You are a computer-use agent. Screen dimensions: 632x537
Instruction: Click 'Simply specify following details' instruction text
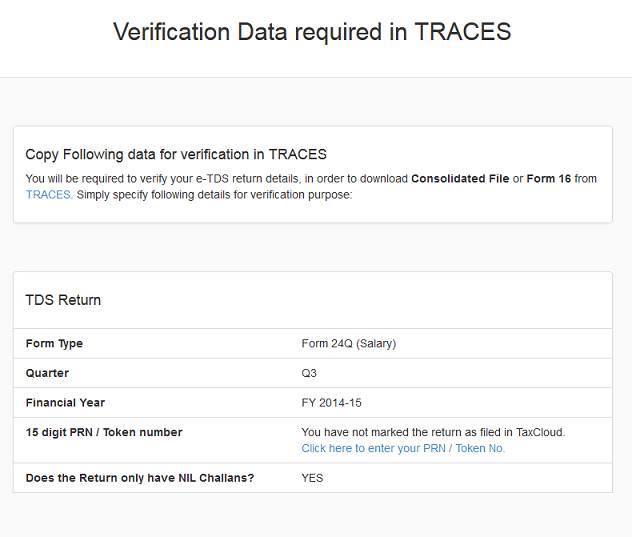[214, 195]
